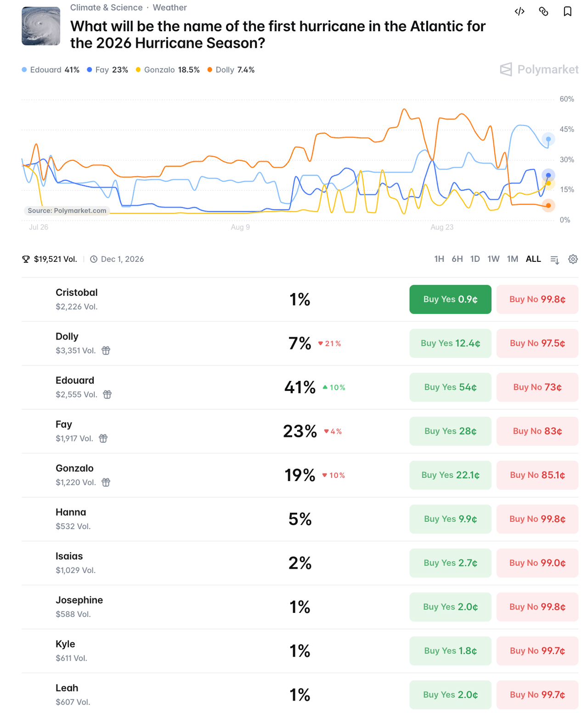Select the ALL timeframe option
Image resolution: width=588 pixels, height=713 pixels.
[x=533, y=259]
